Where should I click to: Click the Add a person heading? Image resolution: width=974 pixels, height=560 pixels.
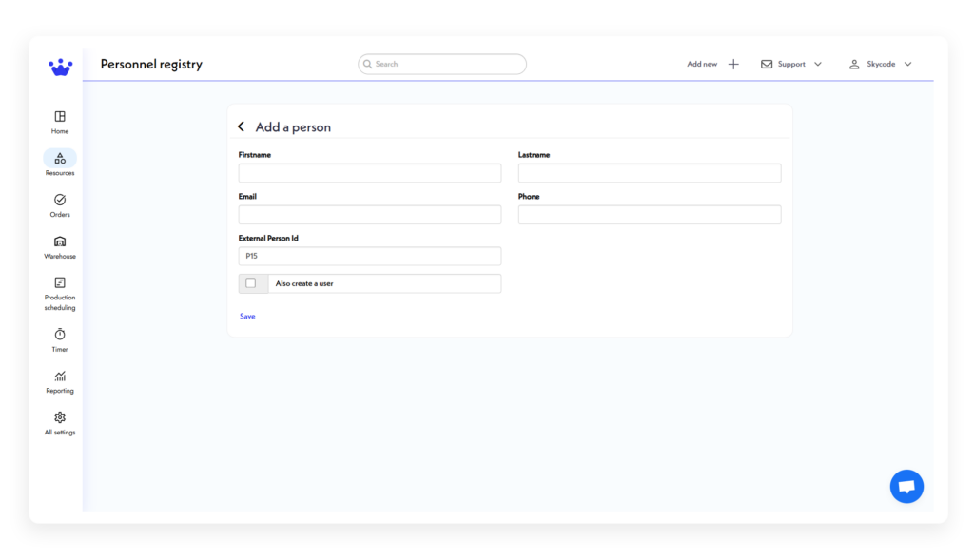(293, 126)
